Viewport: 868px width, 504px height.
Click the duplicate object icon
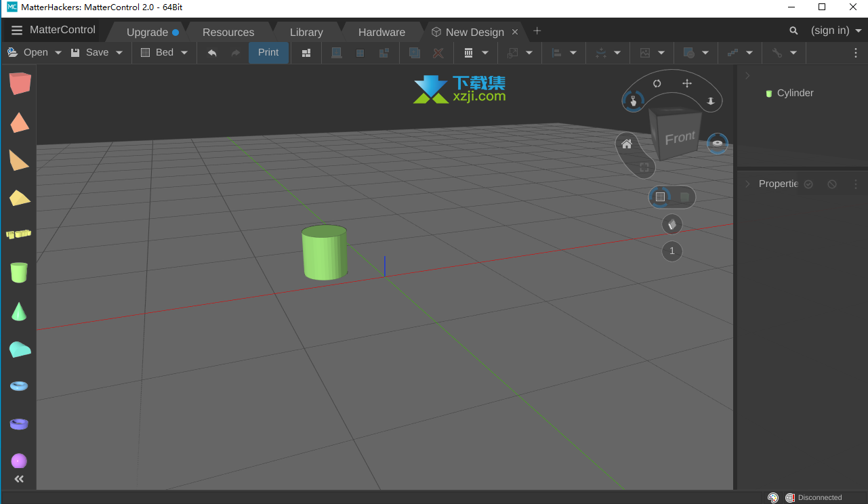(415, 52)
